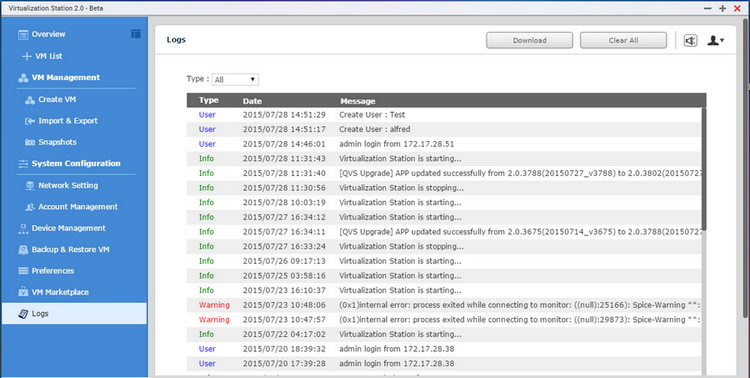The image size is (750, 378).
Task: Click date 2015/07/25 03:58:16
Action: coord(284,276)
